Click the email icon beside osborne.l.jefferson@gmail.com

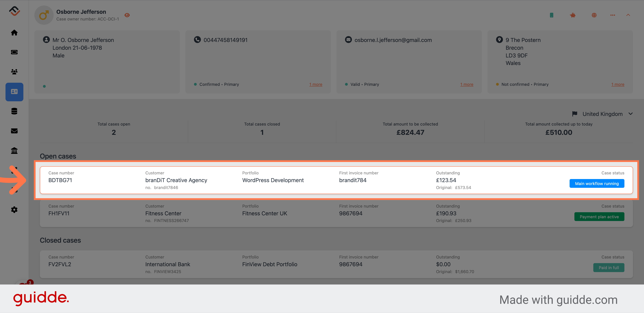pos(348,40)
